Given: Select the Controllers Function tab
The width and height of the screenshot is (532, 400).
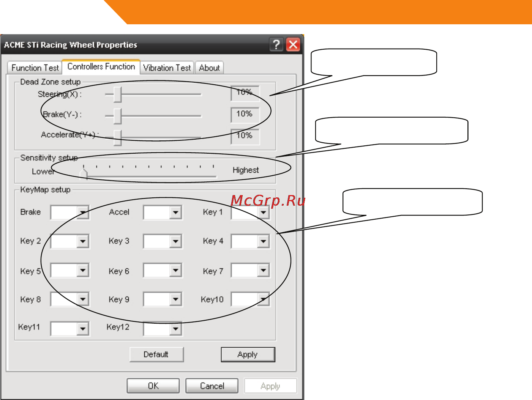Looking at the screenshot, I should [x=101, y=66].
